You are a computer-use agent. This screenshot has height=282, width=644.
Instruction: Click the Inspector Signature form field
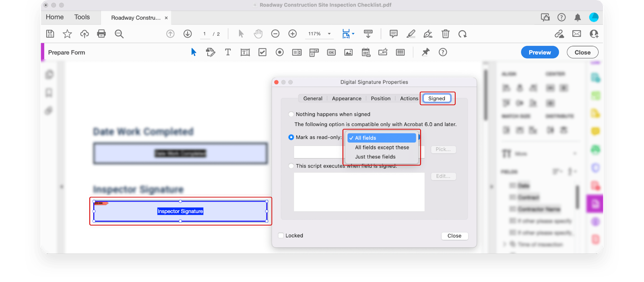tap(180, 211)
